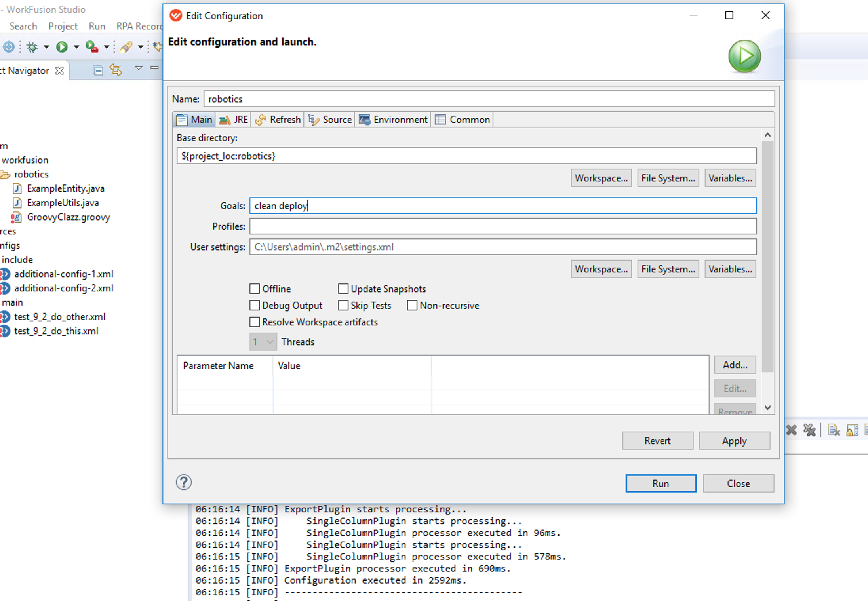
Task: Enable the Debug Output checkbox
Action: coord(255,305)
